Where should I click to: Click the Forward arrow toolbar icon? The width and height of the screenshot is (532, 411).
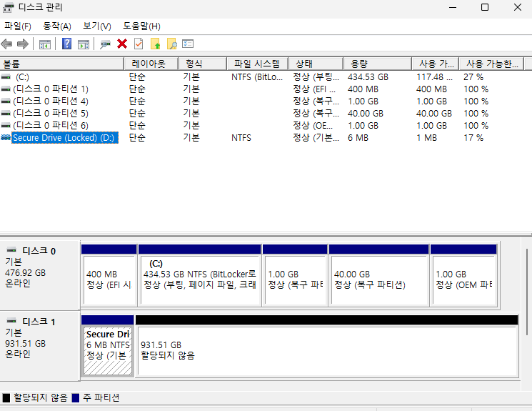[22, 44]
